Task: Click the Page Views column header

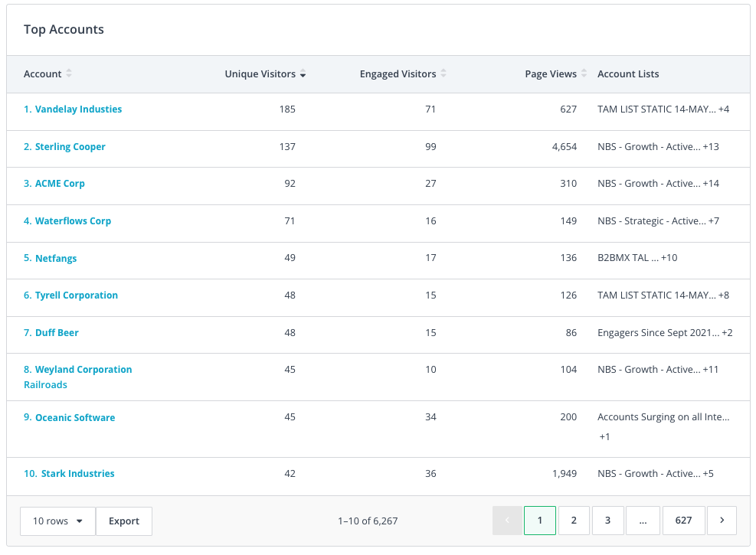Action: point(551,73)
